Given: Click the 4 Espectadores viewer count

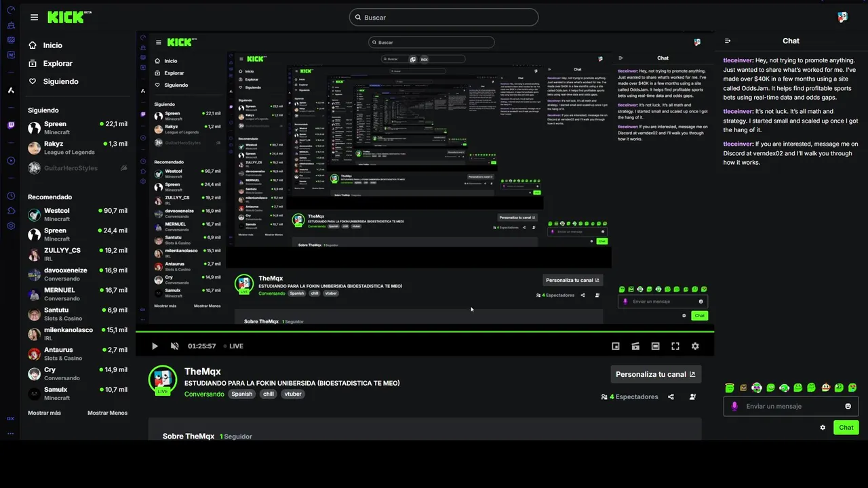Looking at the screenshot, I should point(630,396).
